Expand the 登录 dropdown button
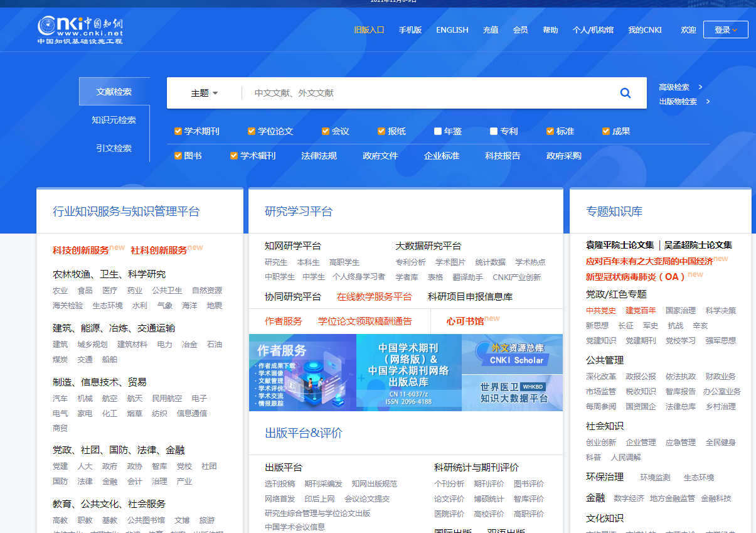Viewport: 756px width, 533px height. click(726, 30)
